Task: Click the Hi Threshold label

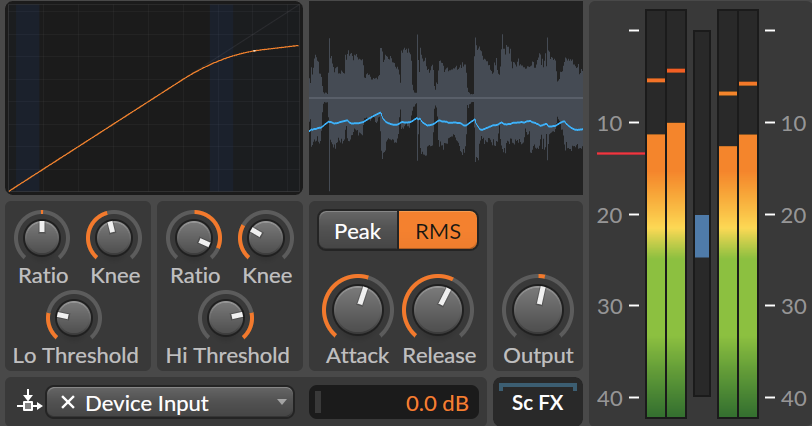Action: [x=228, y=356]
